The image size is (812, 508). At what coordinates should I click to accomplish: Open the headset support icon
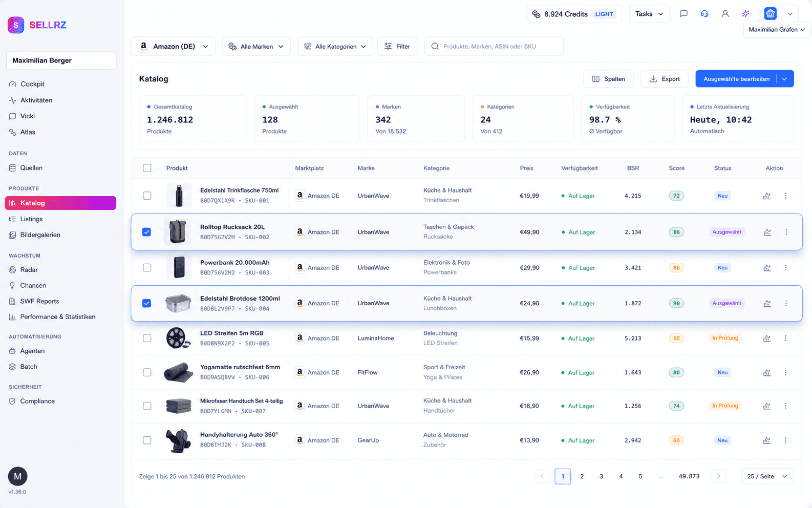(704, 14)
